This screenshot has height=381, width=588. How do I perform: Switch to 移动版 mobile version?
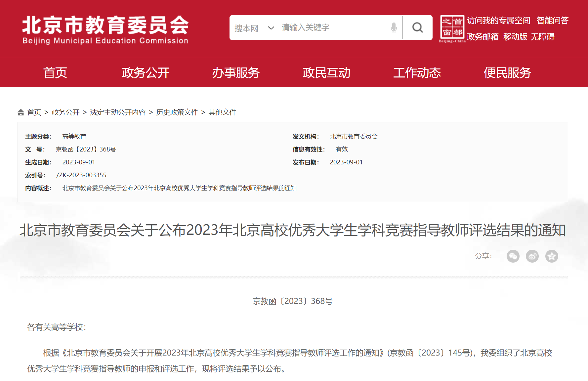pyautogui.click(x=515, y=37)
